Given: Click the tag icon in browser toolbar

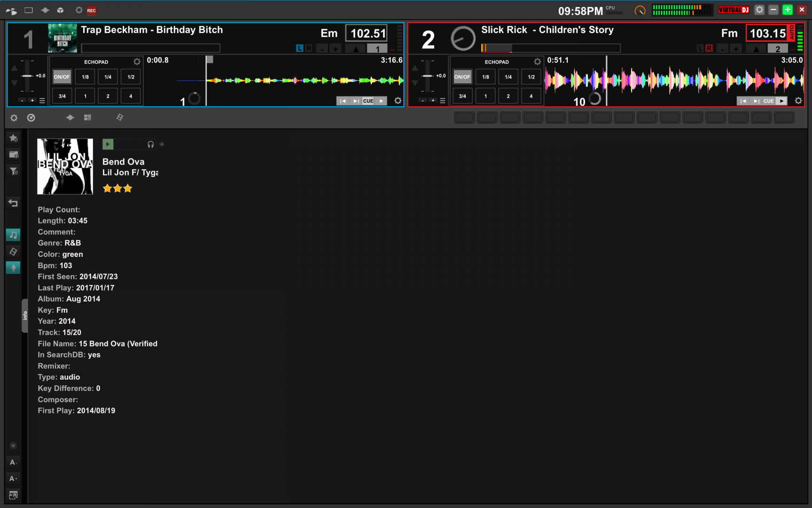Looking at the screenshot, I should (x=120, y=117).
